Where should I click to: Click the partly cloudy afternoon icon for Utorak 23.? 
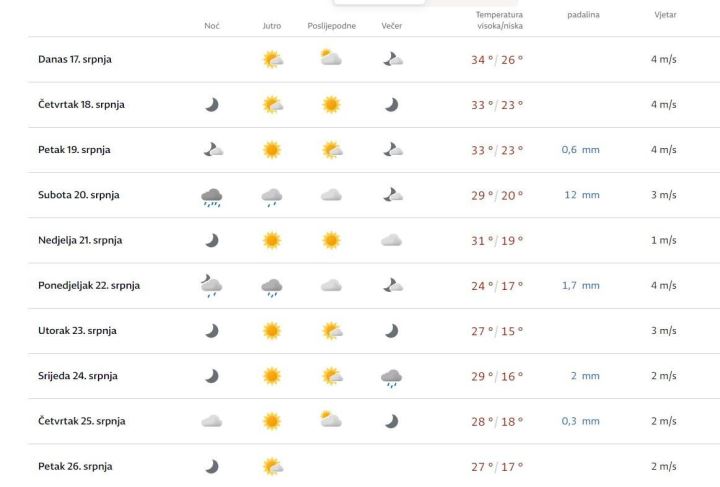(x=332, y=331)
